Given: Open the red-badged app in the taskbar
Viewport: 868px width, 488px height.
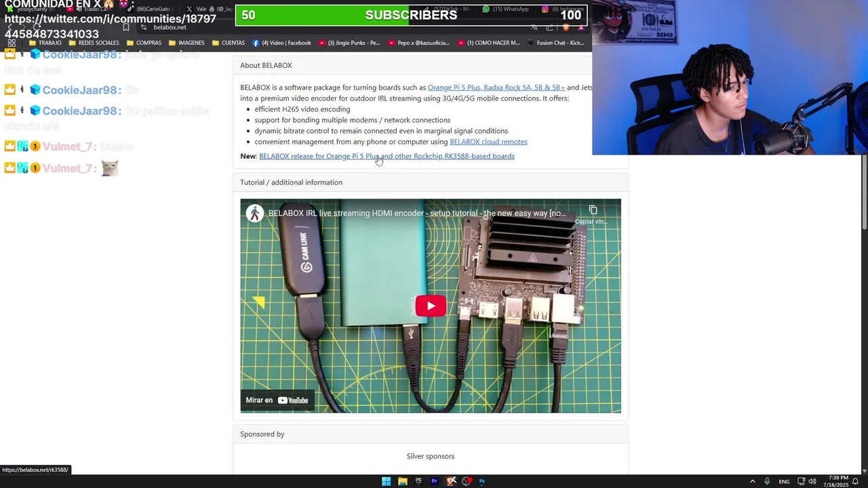Looking at the screenshot, I should pyautogui.click(x=467, y=481).
